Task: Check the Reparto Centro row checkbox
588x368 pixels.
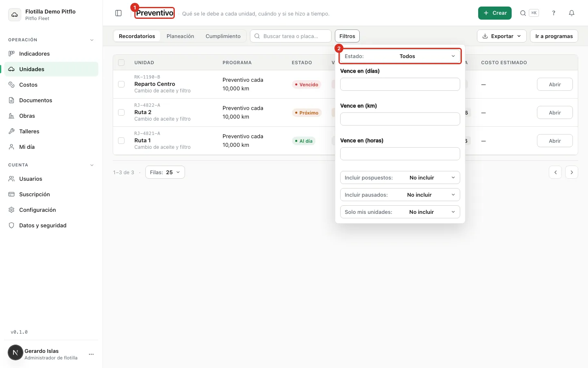Action: [x=121, y=84]
